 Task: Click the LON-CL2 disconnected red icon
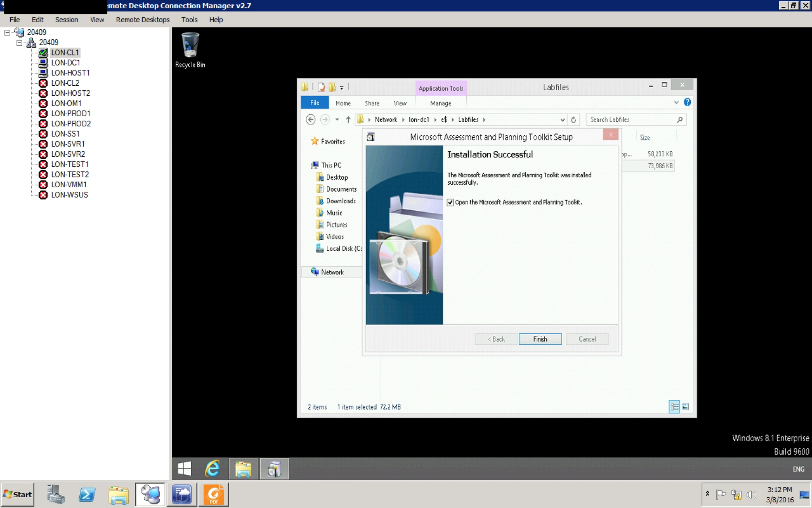pos(43,83)
